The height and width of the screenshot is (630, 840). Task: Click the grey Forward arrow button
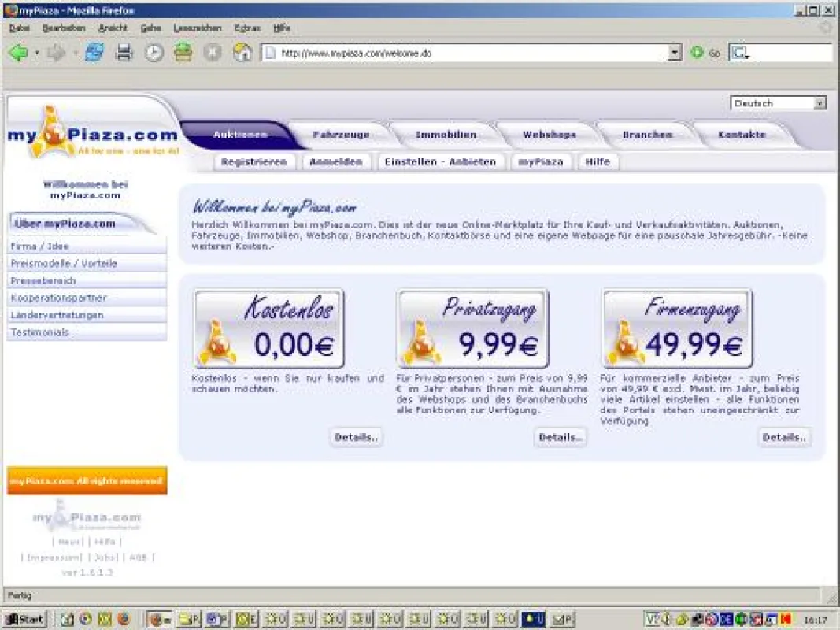pos(56,53)
